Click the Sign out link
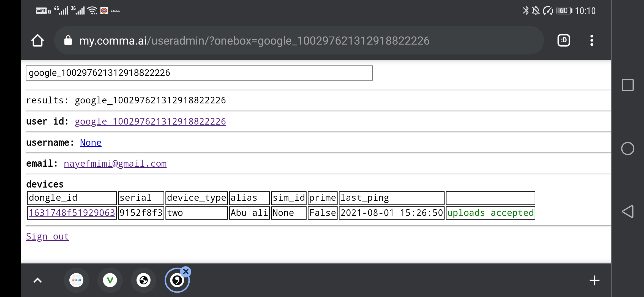This screenshot has height=297, width=644. (x=47, y=236)
